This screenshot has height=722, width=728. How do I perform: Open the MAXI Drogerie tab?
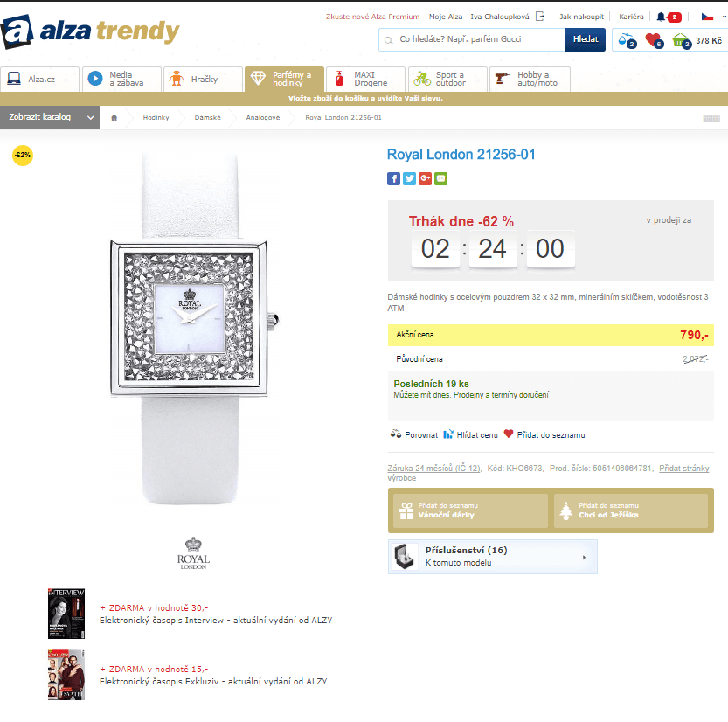tap(365, 79)
